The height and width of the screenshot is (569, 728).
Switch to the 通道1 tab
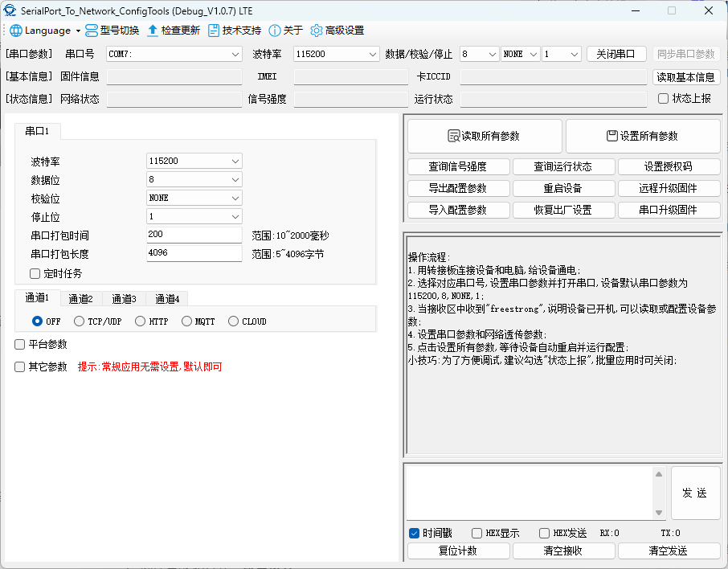tap(37, 297)
